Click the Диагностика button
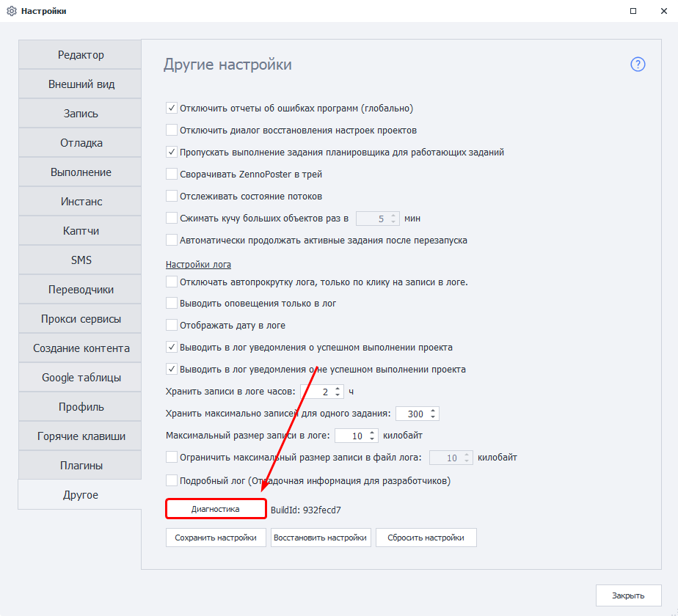Image resolution: width=678 pixels, height=616 pixels. click(x=215, y=509)
